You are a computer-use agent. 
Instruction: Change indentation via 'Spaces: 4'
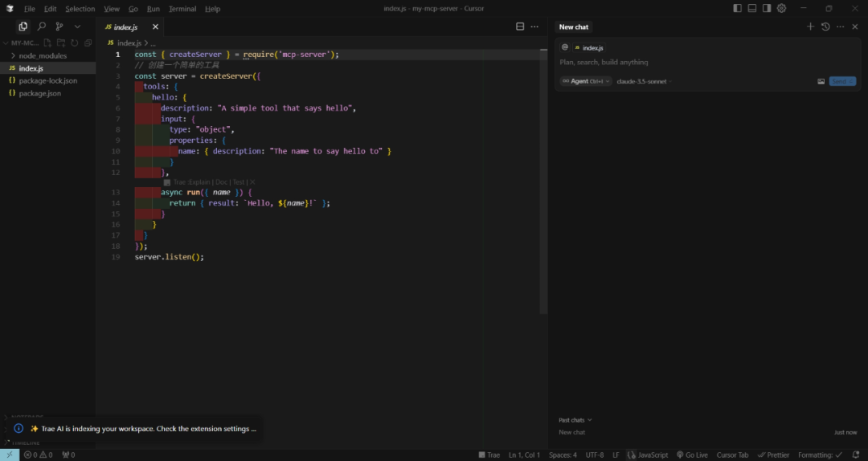563,455
